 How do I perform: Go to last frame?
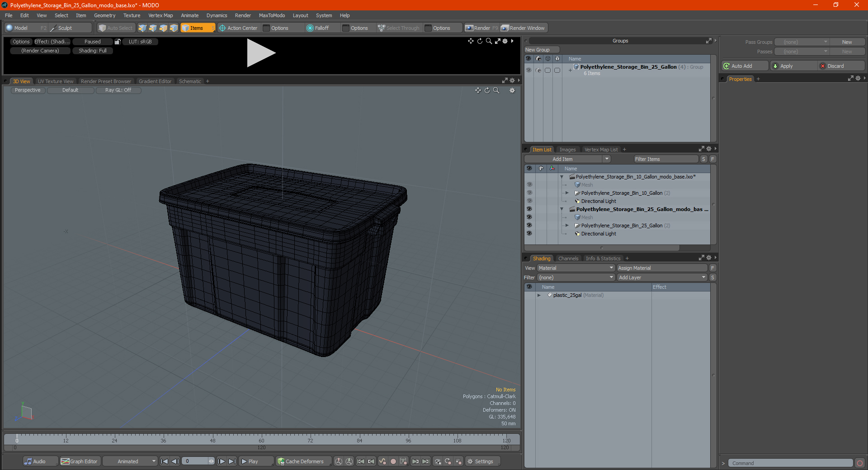pyautogui.click(x=232, y=461)
